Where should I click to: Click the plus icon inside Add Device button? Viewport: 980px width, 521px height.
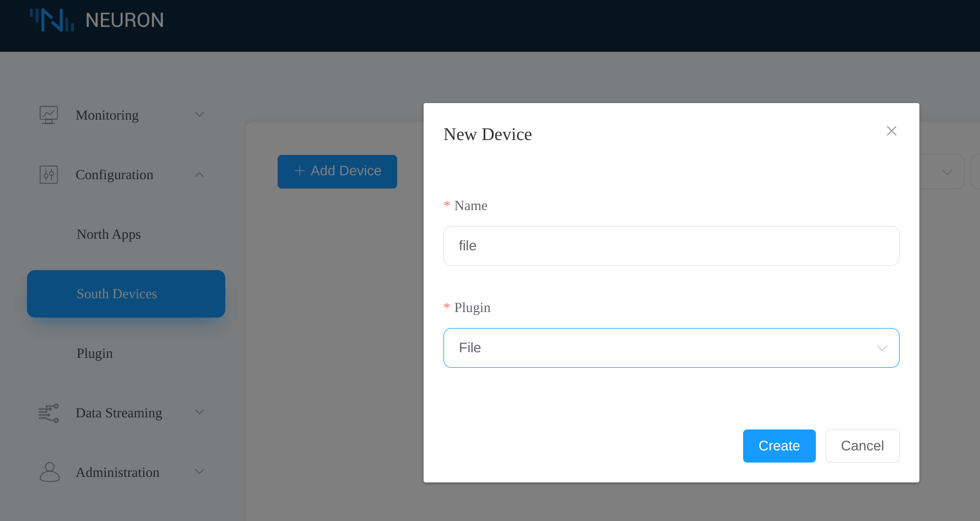299,171
